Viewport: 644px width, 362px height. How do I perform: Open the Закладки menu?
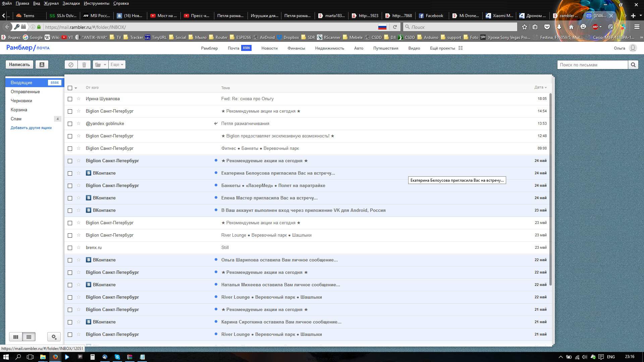point(71,3)
